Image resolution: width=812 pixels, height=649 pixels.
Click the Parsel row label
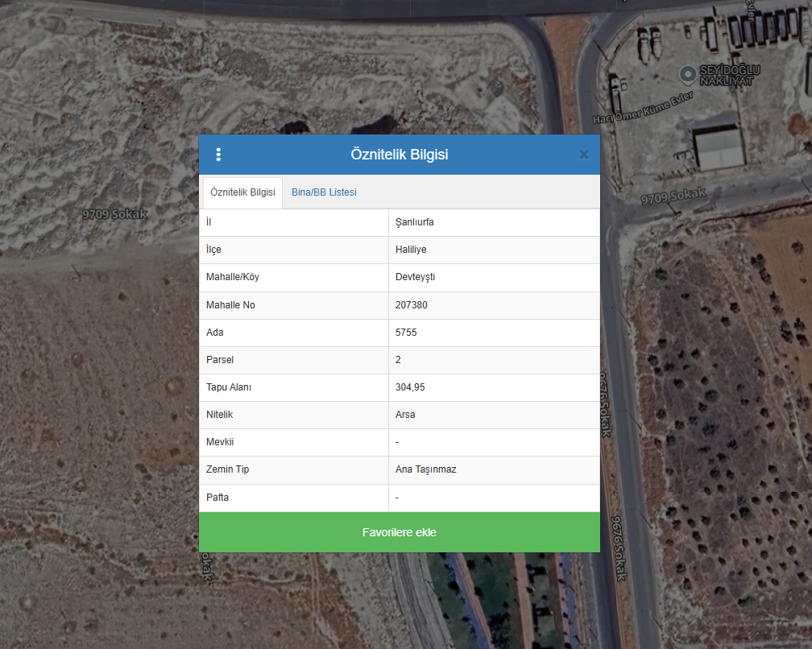[220, 360]
